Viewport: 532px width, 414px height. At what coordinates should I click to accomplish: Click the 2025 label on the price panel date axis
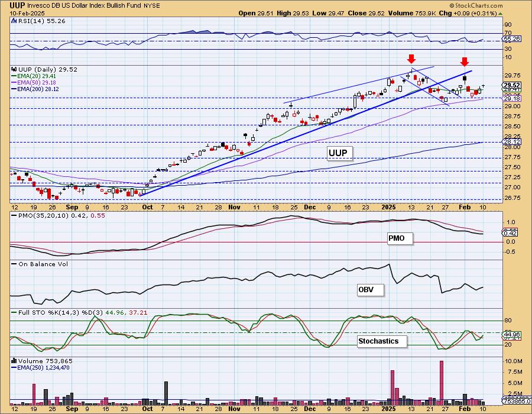pyautogui.click(x=388, y=207)
